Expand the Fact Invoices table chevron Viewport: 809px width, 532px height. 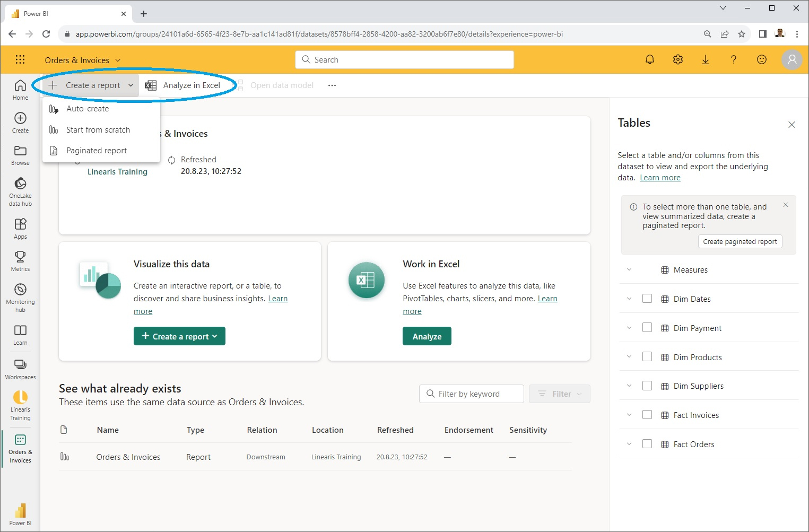point(629,414)
